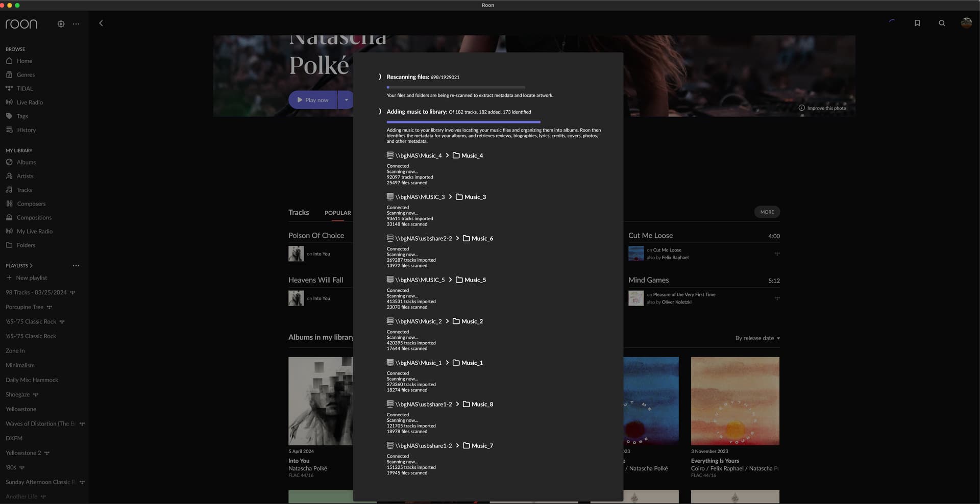Click the Roon logo
Image resolution: width=980 pixels, height=504 pixels.
pyautogui.click(x=21, y=24)
